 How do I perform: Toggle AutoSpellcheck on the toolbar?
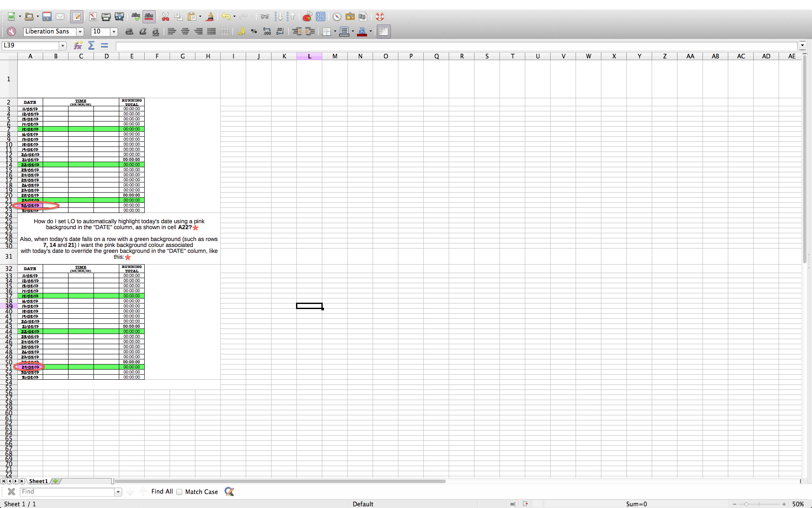pyautogui.click(x=149, y=17)
